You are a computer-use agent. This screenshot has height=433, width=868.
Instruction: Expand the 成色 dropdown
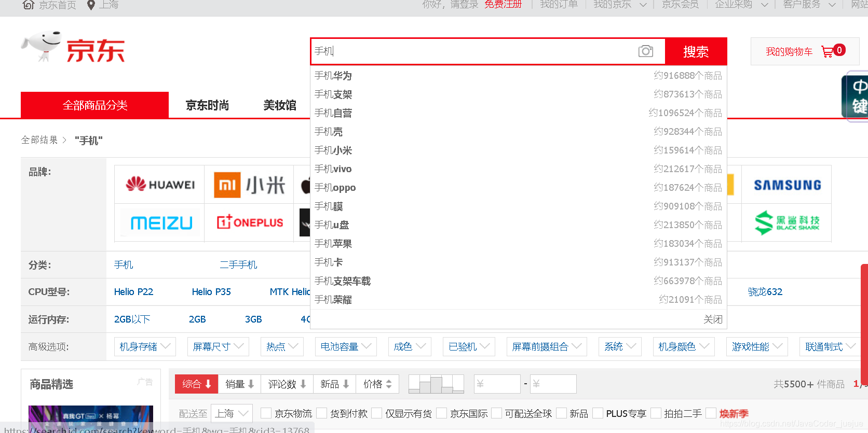coord(410,346)
